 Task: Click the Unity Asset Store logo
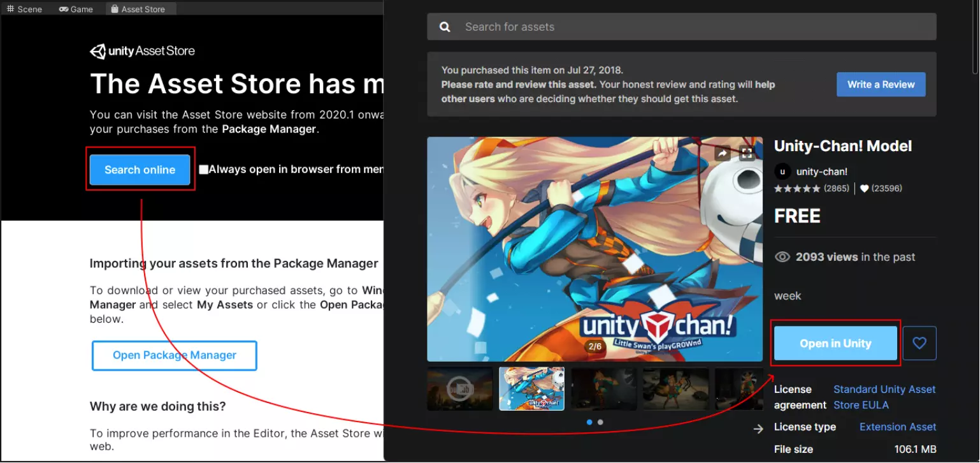[x=142, y=51]
